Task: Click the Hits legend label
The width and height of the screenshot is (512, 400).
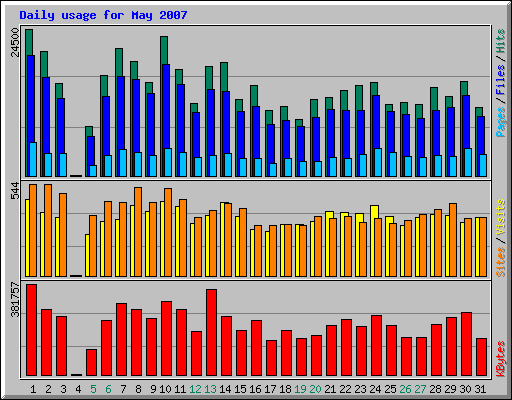Action: (x=501, y=41)
